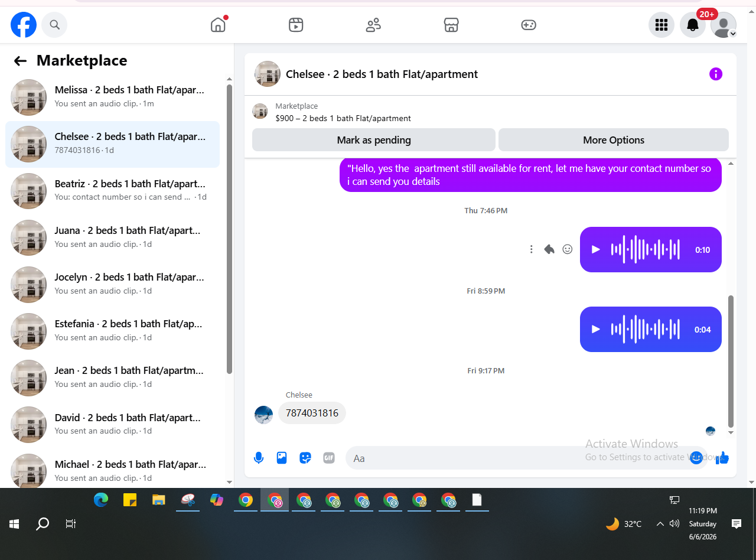
Task: Open the three-dot menu beside the 0:10 audio clip
Action: coord(532,249)
